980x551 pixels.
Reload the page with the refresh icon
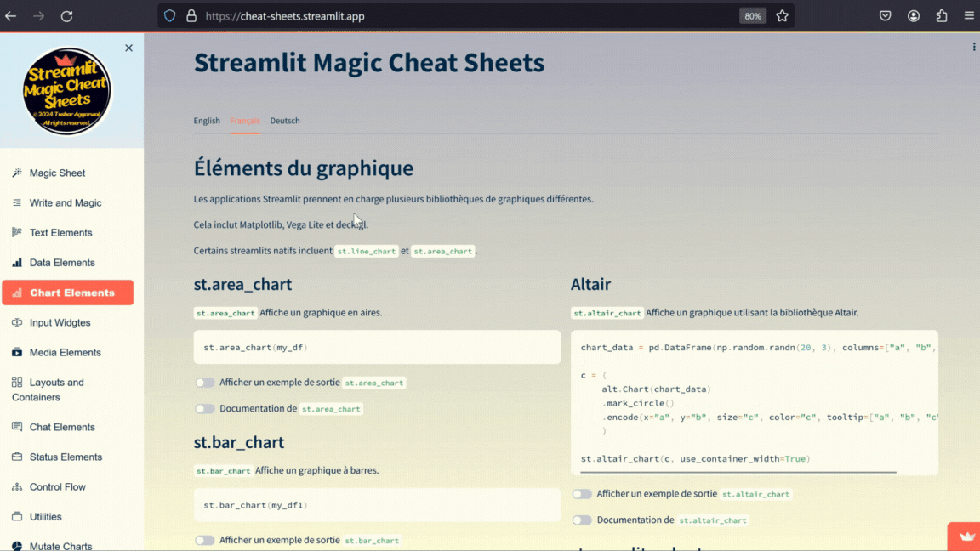[x=67, y=16]
